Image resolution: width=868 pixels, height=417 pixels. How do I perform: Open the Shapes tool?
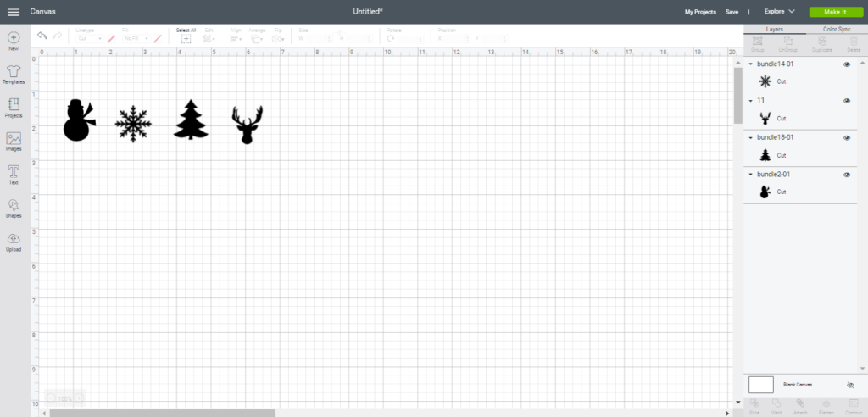pos(14,208)
